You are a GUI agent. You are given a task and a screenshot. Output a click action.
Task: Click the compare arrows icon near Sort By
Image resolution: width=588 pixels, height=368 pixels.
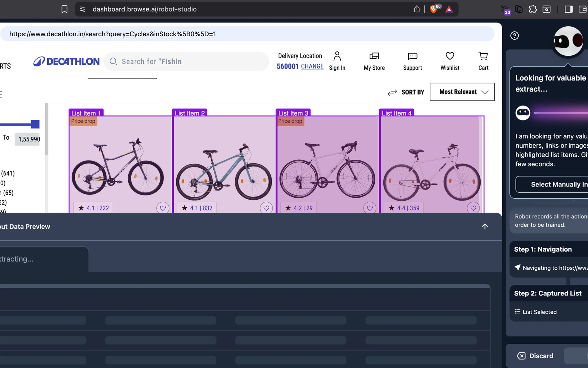click(x=392, y=92)
